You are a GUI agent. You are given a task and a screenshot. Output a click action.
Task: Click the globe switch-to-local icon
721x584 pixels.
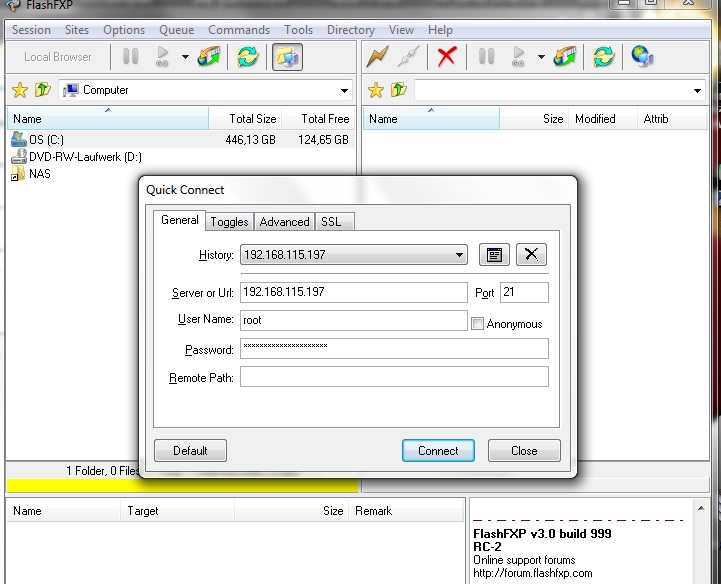[x=642, y=57]
